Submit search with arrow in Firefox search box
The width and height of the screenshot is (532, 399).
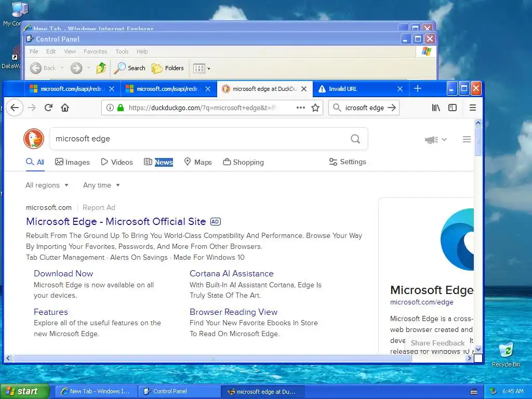pyautogui.click(x=392, y=108)
